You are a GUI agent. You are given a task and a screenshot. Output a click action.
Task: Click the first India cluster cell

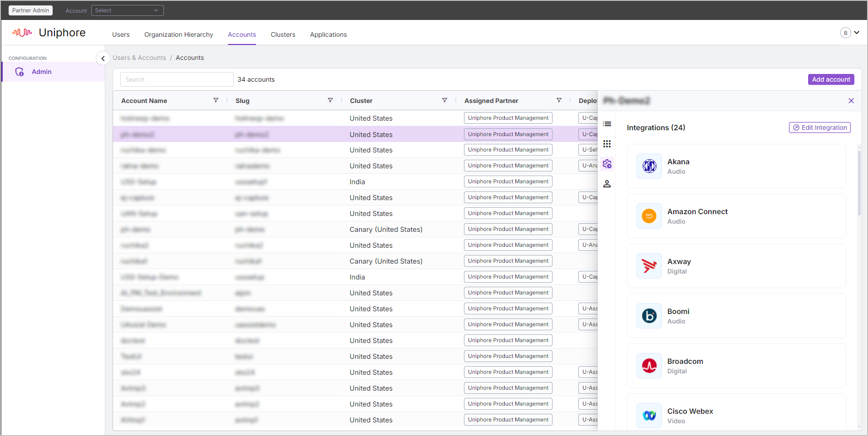pyautogui.click(x=357, y=182)
